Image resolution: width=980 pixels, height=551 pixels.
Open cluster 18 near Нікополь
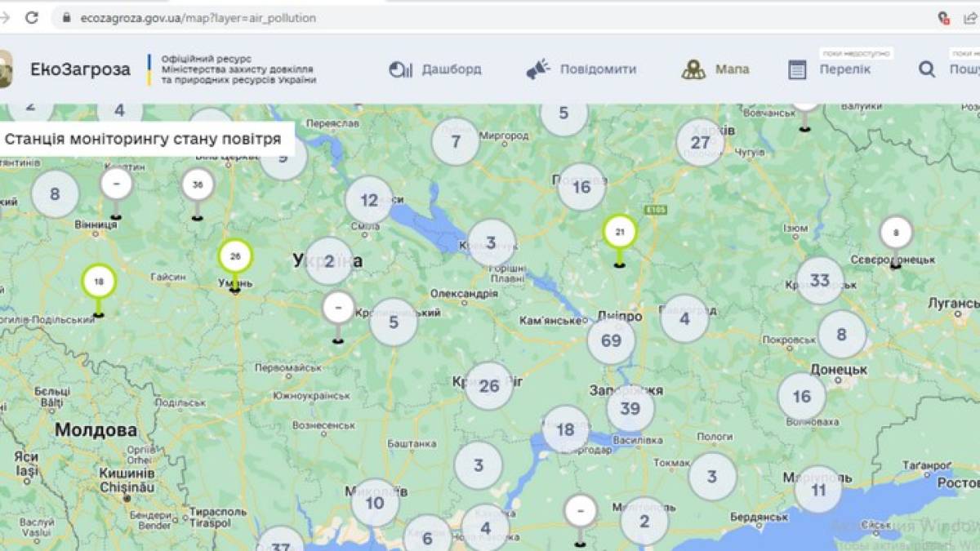[565, 429]
